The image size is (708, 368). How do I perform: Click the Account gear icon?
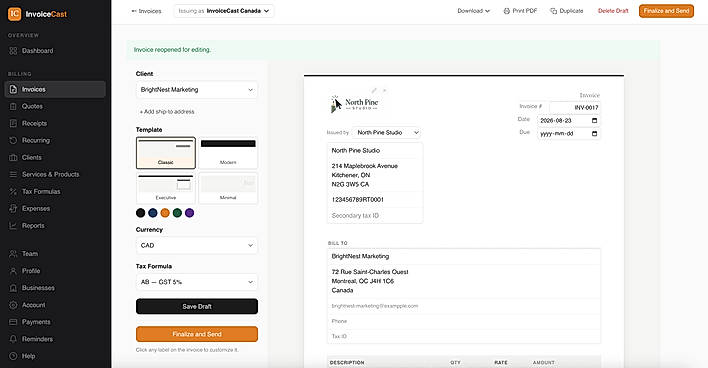coord(13,305)
